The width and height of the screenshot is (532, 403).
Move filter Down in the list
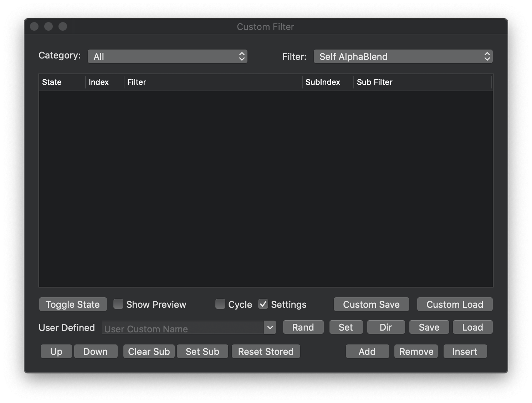click(x=96, y=351)
